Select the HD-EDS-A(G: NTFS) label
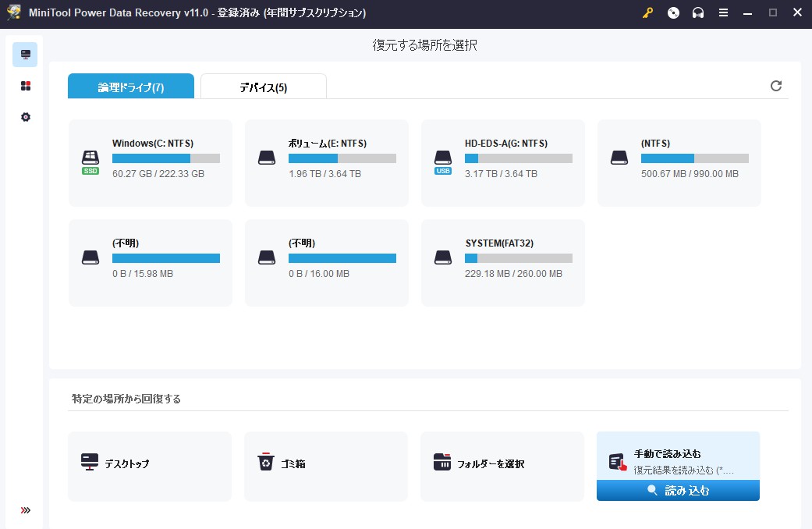Image resolution: width=812 pixels, height=529 pixels. click(506, 144)
